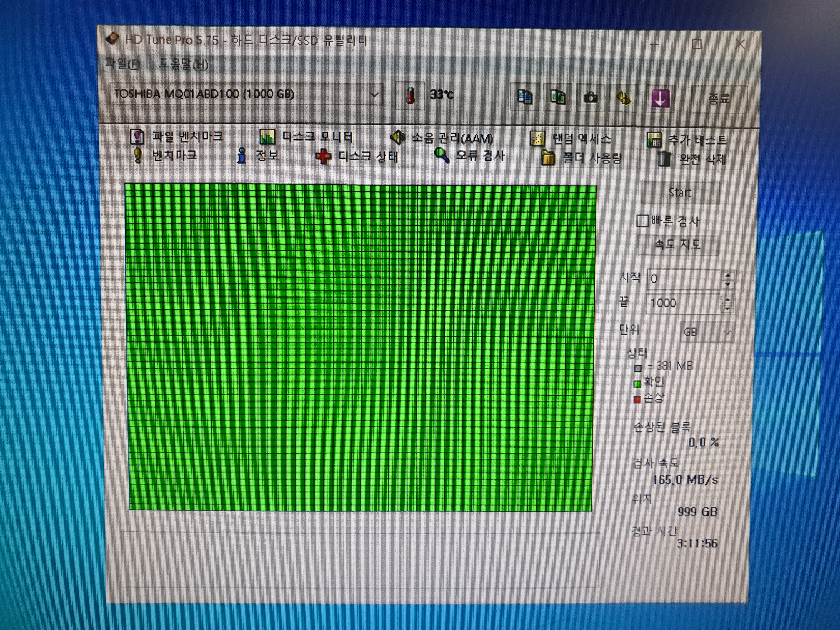Open the 정보 tab

click(257, 156)
